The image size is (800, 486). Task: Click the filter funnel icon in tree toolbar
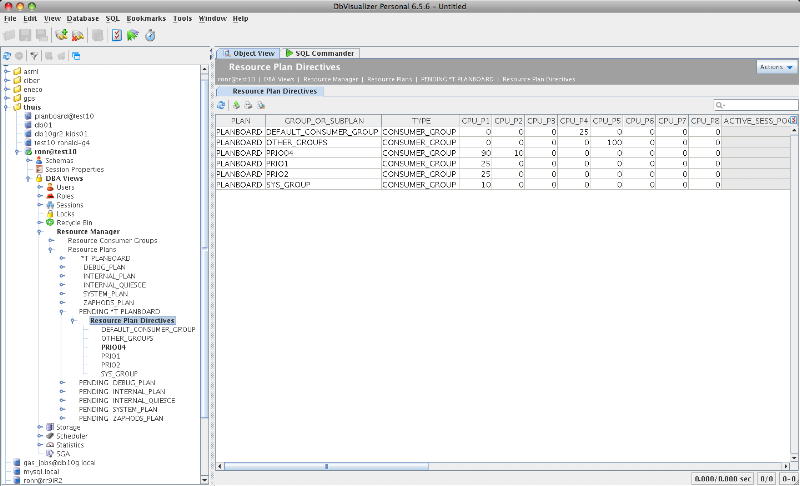[x=34, y=56]
